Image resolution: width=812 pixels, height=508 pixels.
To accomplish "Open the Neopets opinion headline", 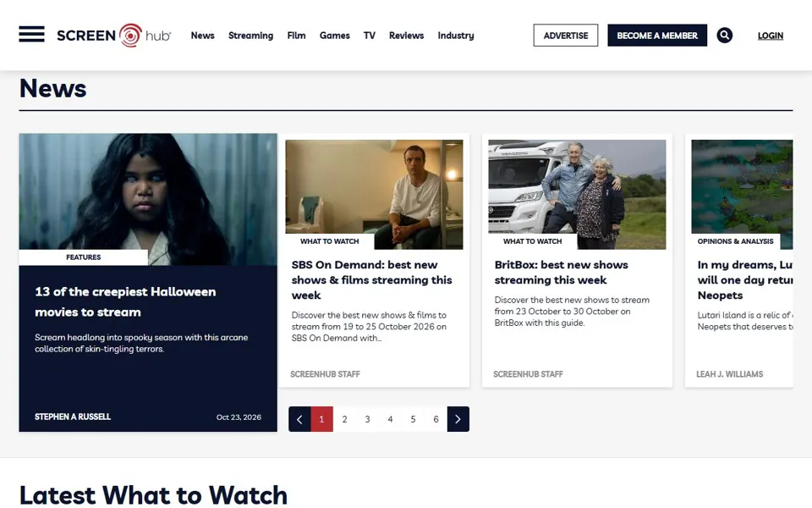I will tap(745, 280).
